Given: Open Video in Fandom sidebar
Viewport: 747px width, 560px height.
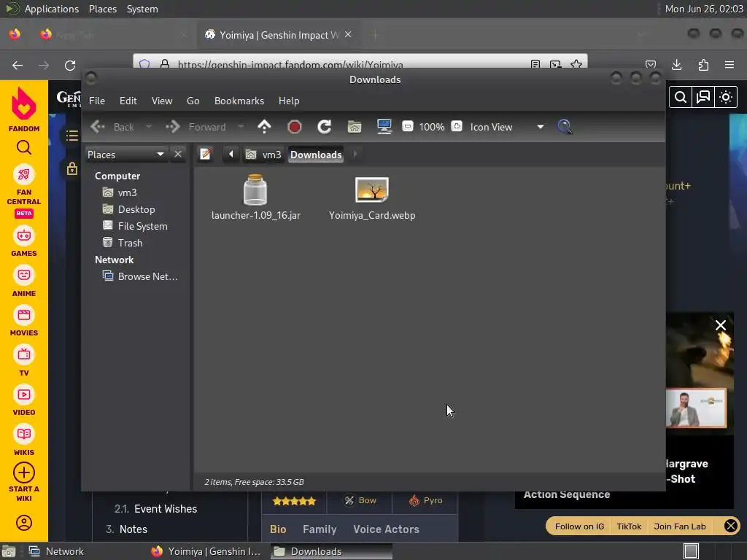Looking at the screenshot, I should [x=24, y=402].
